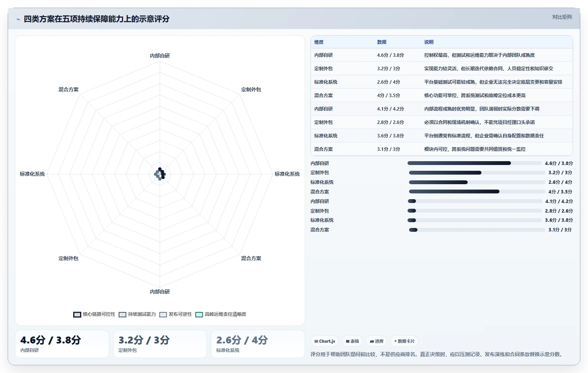Toggle the 高峰运维责任清晰度 legend item
Viewport: 588px width, 373px height.
(221, 314)
